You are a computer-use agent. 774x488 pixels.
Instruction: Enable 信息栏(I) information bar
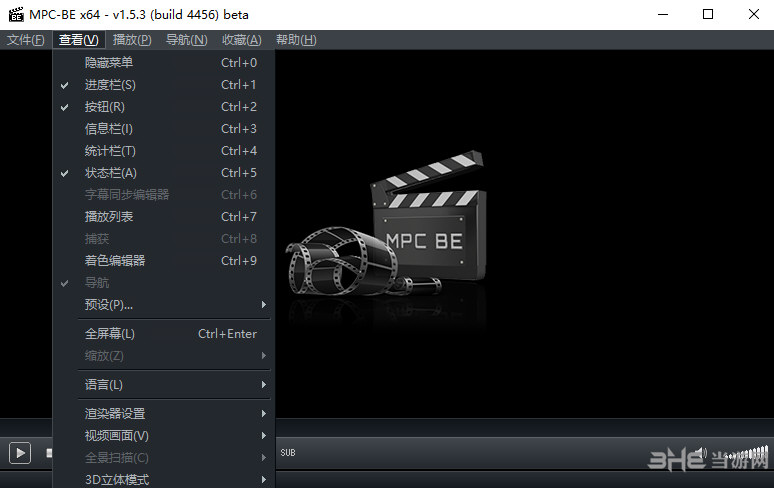pos(164,129)
